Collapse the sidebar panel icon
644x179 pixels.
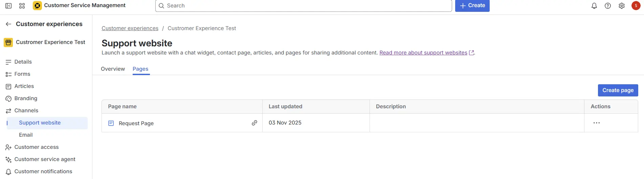(8, 6)
